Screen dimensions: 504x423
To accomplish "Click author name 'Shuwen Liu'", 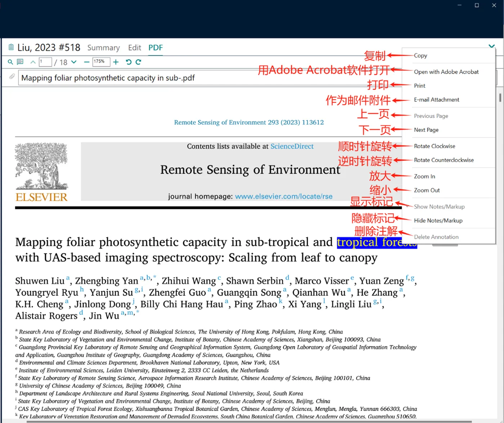I will (x=40, y=281).
